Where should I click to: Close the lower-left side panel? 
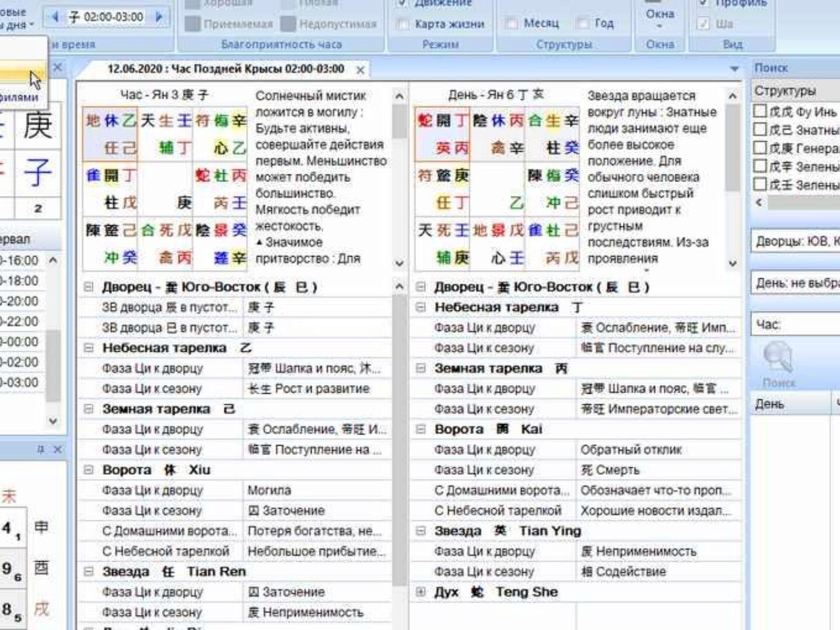click(57, 449)
